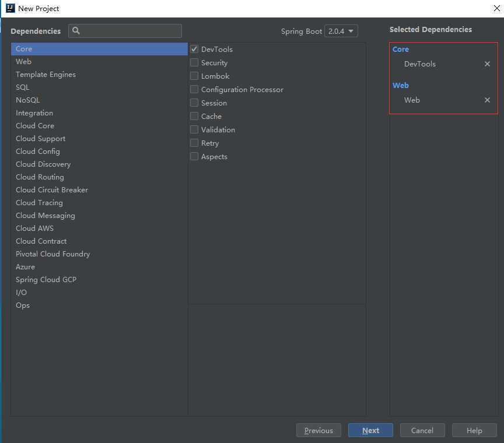Image resolution: width=504 pixels, height=443 pixels.
Task: Remove DevTools from selected dependencies
Action: 487,64
